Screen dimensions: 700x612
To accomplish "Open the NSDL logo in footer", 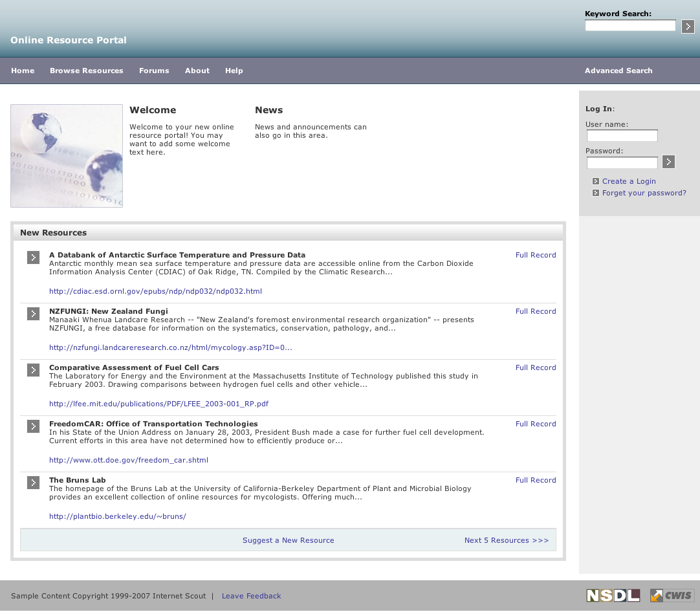I will 613,595.
